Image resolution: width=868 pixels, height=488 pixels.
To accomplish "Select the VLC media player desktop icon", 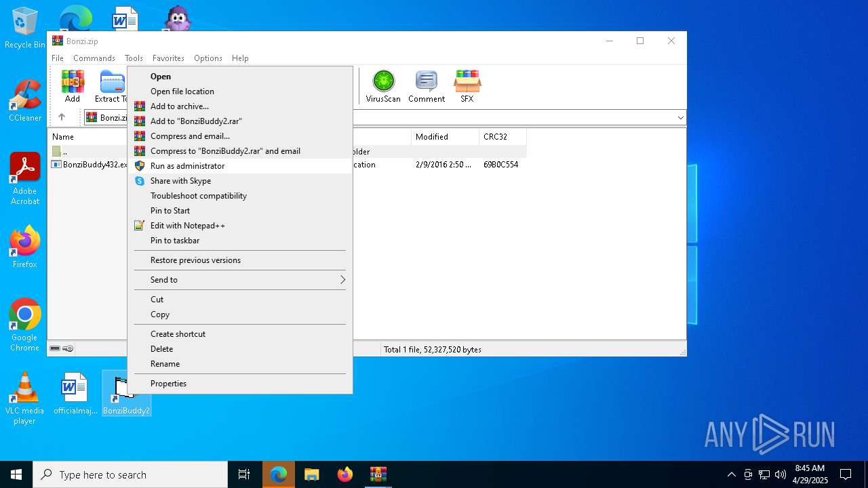I will [24, 399].
